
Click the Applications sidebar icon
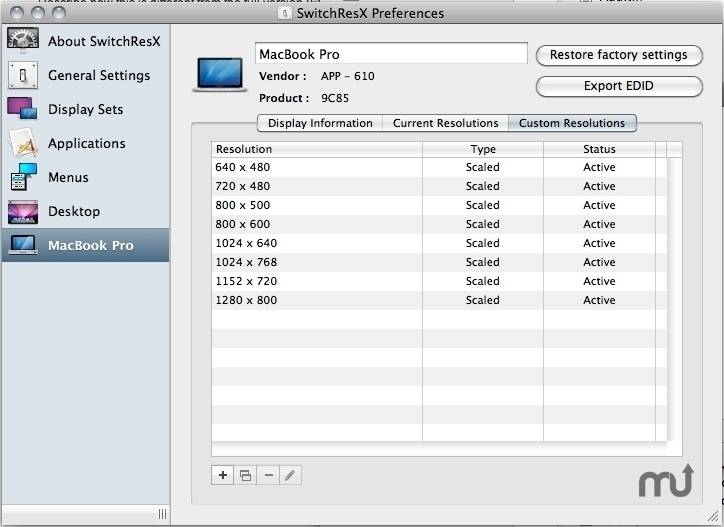coord(23,143)
